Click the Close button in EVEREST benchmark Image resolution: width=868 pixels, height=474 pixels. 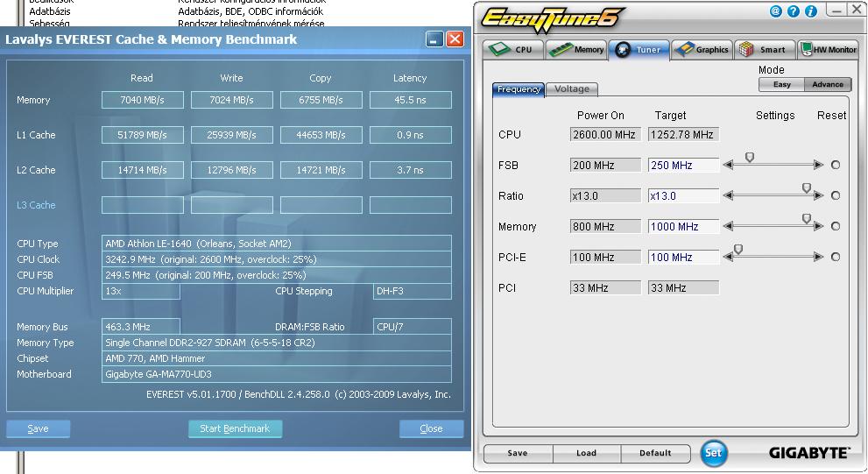pos(431,428)
